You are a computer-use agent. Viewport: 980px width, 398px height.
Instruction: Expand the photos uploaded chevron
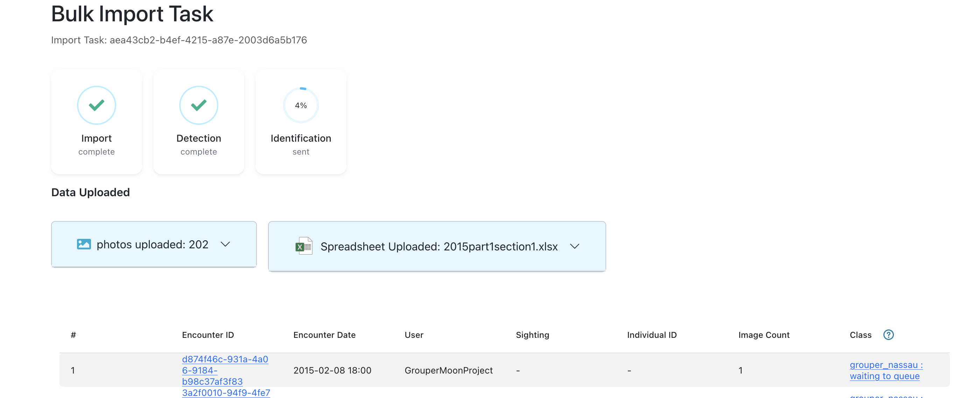pos(225,244)
